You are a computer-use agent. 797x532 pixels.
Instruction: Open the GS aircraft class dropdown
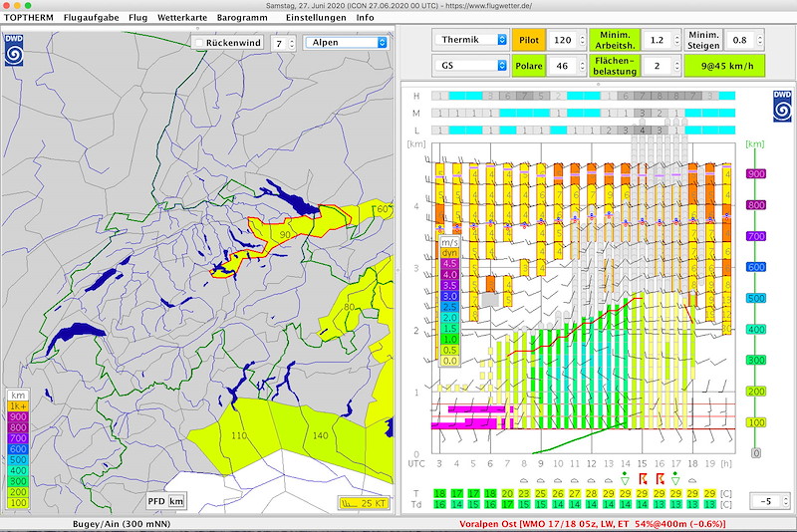coord(470,66)
